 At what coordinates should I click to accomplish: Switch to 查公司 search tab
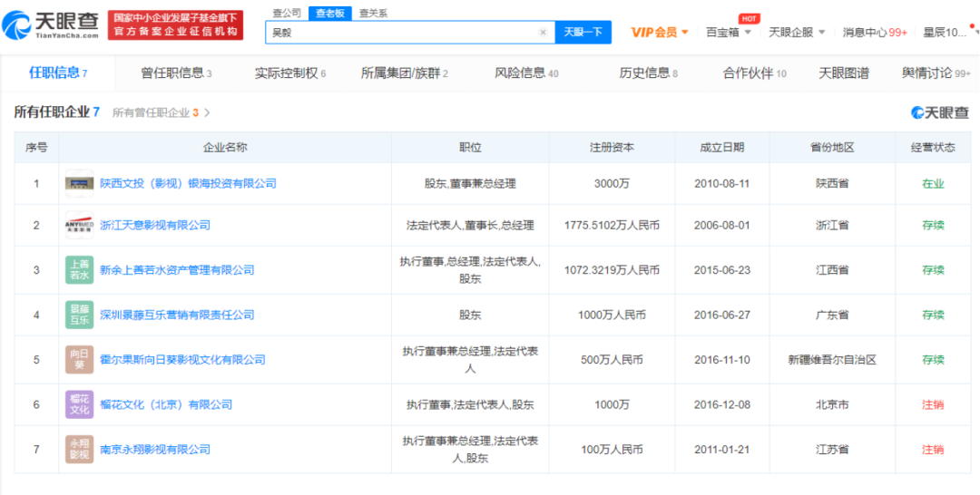(287, 13)
